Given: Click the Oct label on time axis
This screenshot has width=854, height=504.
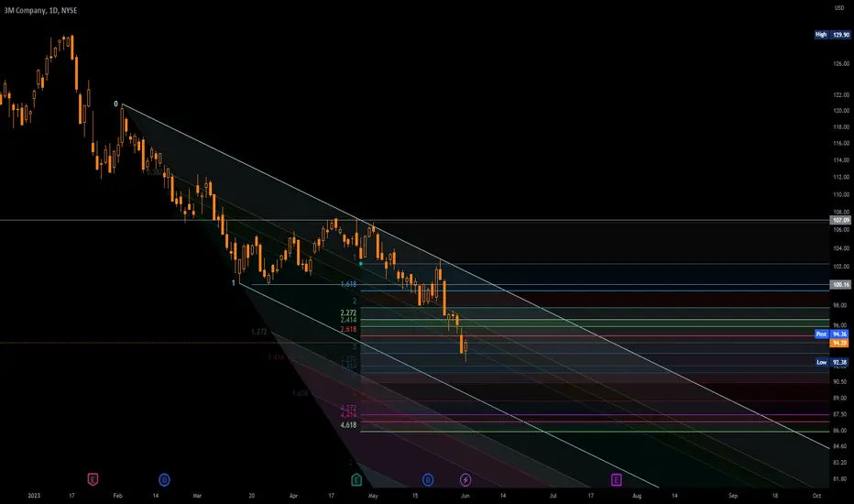Looking at the screenshot, I should coord(816,495).
